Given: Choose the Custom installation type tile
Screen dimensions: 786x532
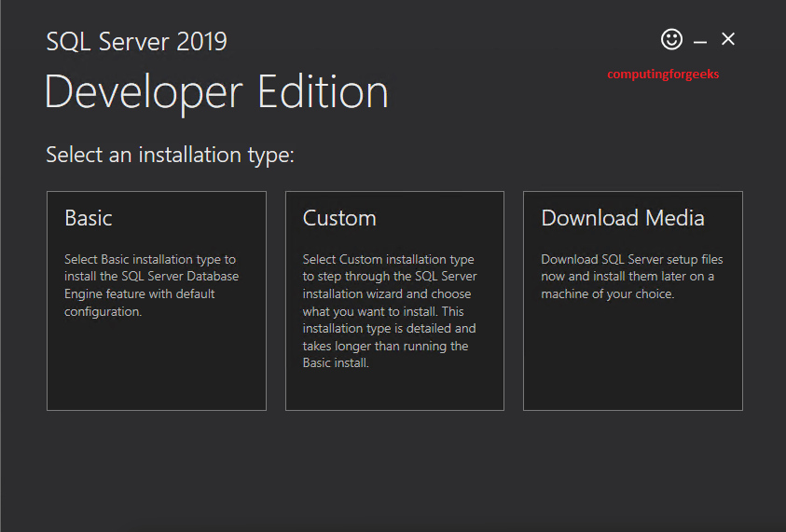Looking at the screenshot, I should [x=394, y=301].
